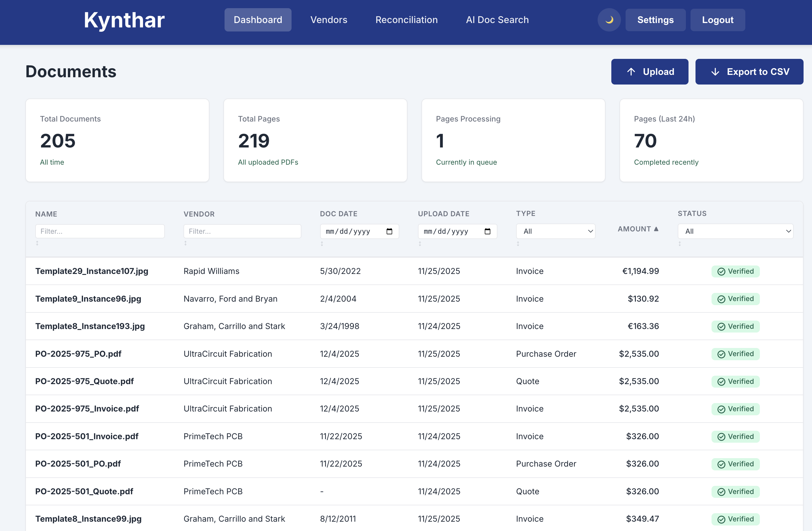The width and height of the screenshot is (812, 531).
Task: Toggle dark mode with the moon icon
Action: click(609, 20)
